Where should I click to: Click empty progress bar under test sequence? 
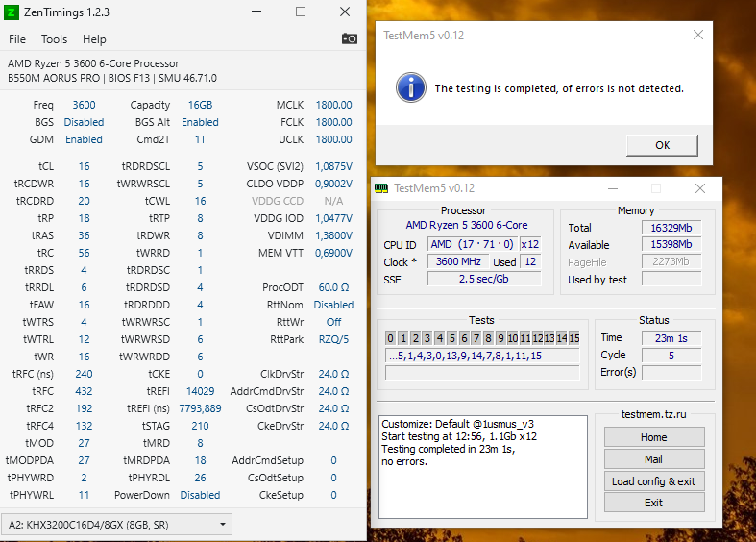pyautogui.click(x=482, y=373)
